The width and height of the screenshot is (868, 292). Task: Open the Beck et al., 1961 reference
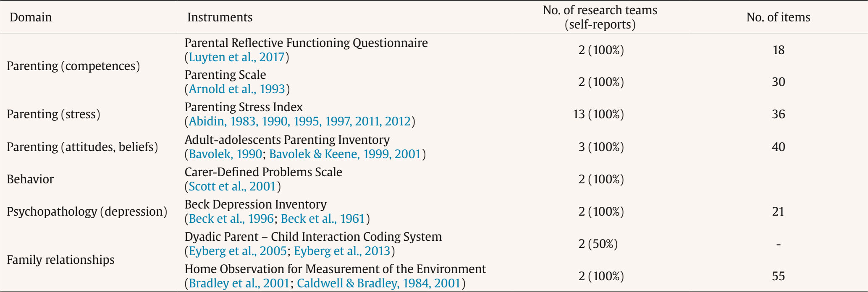[x=323, y=219]
